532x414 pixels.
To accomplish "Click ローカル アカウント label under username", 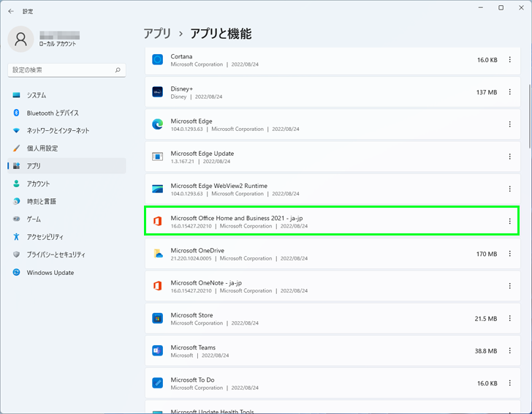I will tap(58, 44).
